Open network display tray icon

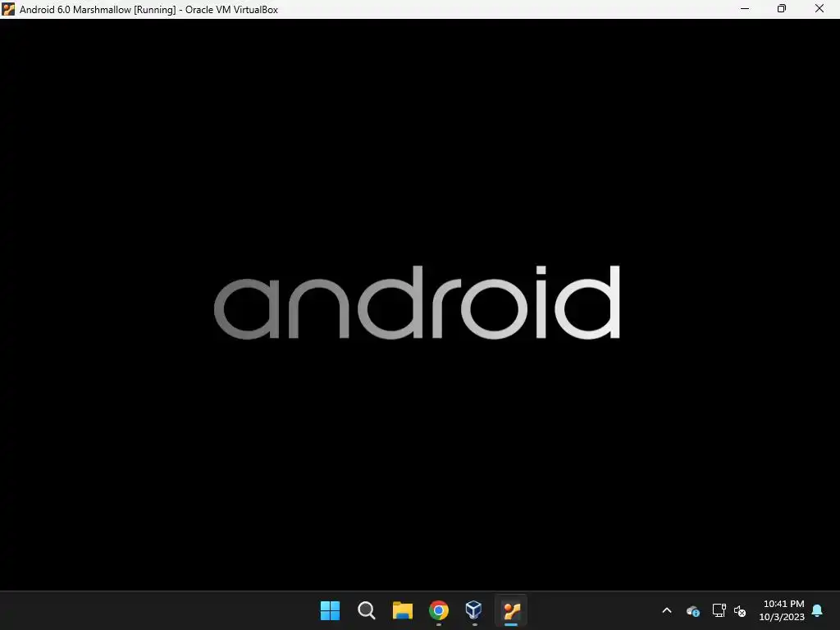click(719, 610)
